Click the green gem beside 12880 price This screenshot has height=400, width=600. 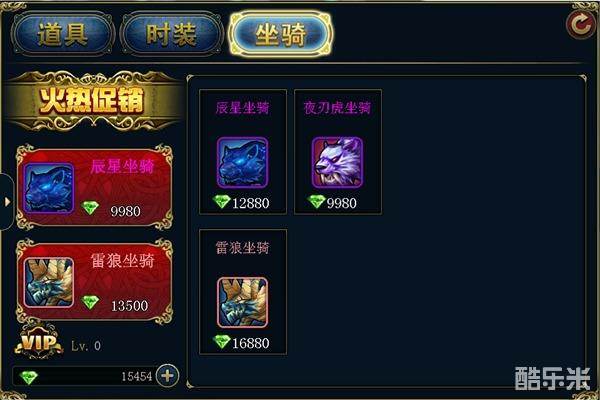(x=222, y=201)
